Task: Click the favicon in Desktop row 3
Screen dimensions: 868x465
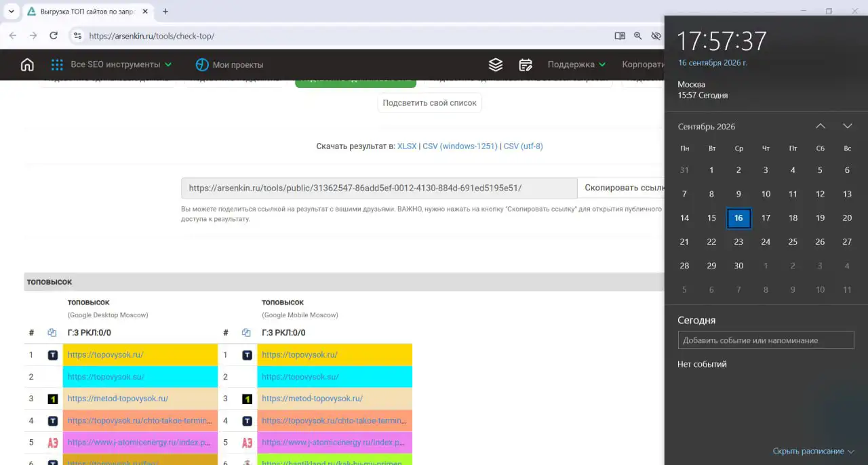Action: pos(53,399)
